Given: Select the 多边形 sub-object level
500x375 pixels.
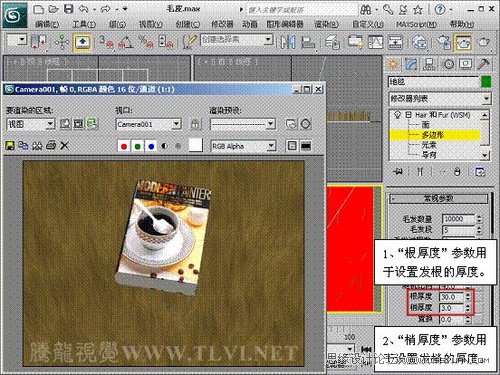Looking at the screenshot, I should point(432,135).
